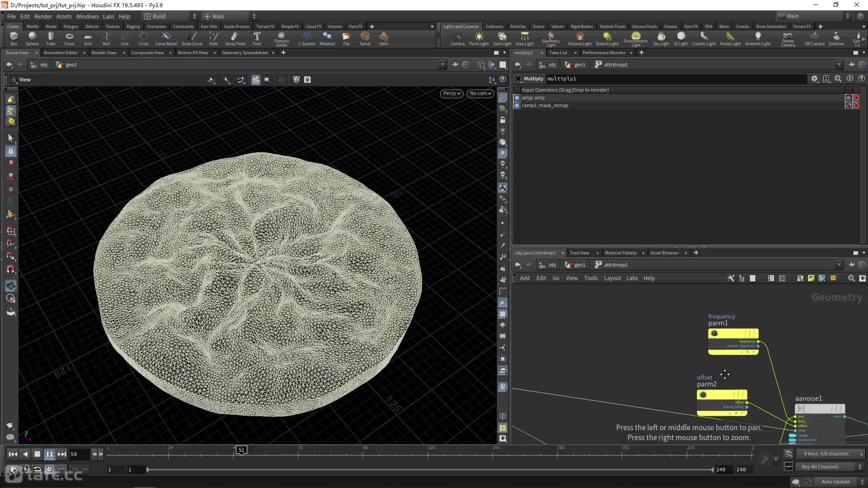Jump to the first frame
Viewport: 868px width, 488px height.
[x=13, y=454]
